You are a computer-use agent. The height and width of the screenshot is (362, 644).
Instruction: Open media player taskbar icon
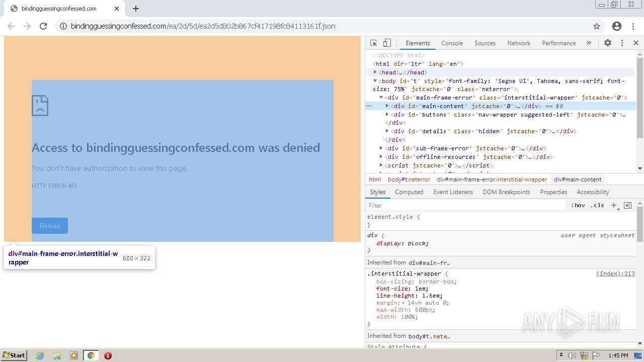[74, 355]
